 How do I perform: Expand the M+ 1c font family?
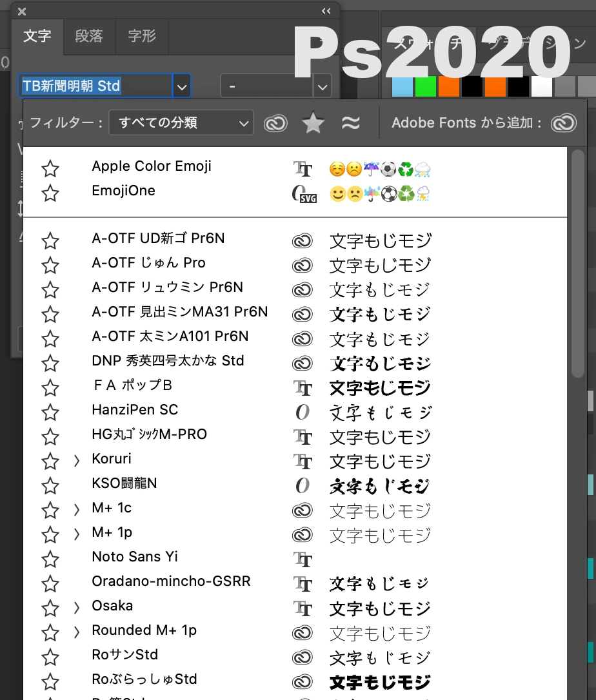click(76, 510)
